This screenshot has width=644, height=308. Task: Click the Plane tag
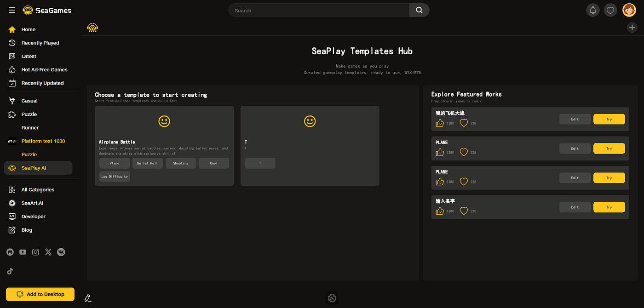115,163
